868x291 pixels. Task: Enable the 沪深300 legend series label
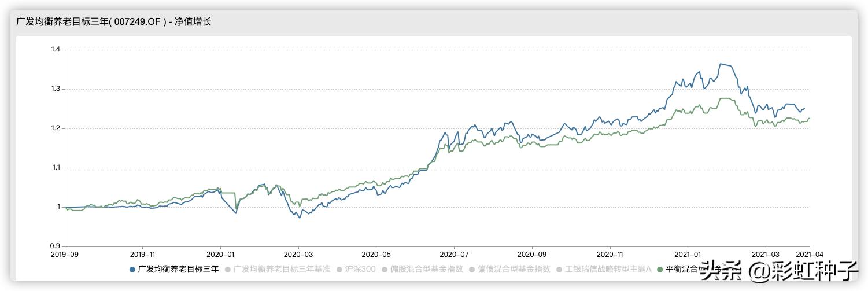[360, 269]
